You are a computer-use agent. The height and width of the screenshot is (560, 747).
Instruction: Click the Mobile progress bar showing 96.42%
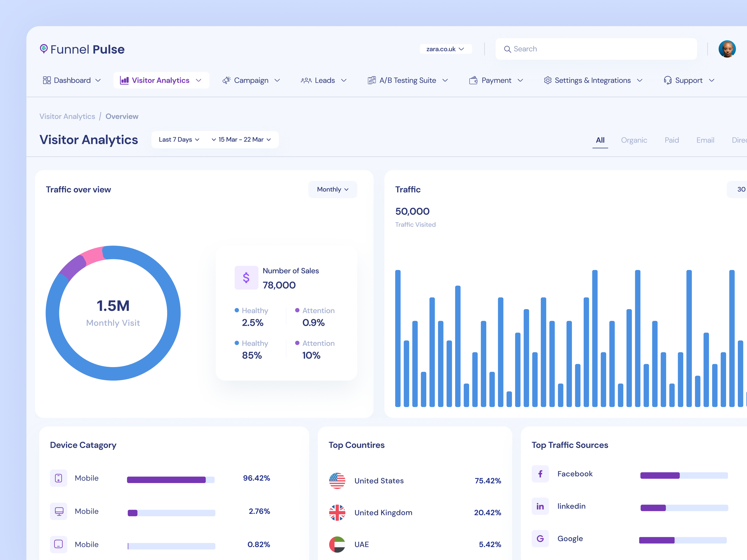[x=171, y=479]
